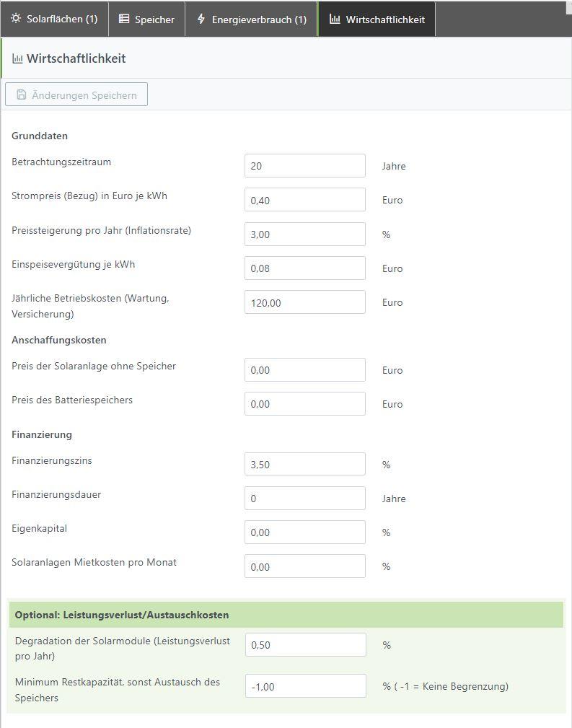Switch to the Solarflächen tab
This screenshot has height=728, width=572.
(x=54, y=19)
